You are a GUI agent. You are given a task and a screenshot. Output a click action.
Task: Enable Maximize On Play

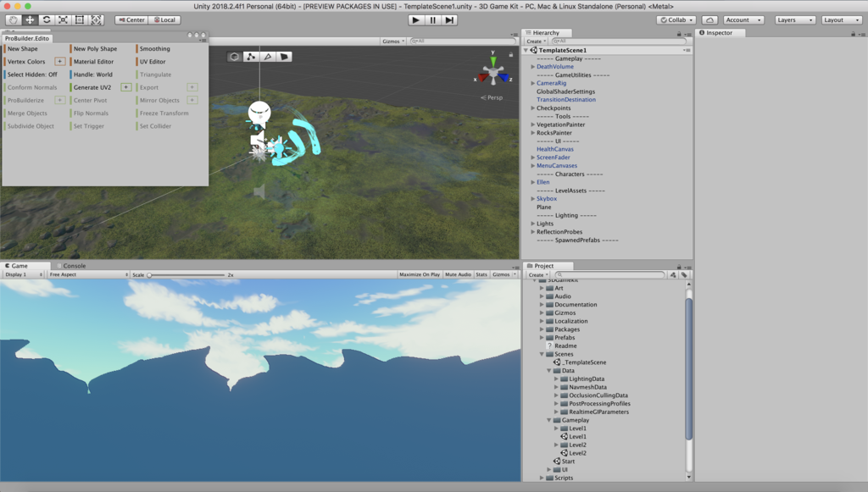click(420, 274)
